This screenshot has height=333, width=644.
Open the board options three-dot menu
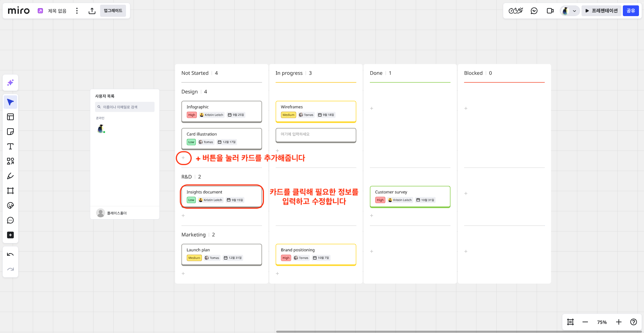click(77, 10)
